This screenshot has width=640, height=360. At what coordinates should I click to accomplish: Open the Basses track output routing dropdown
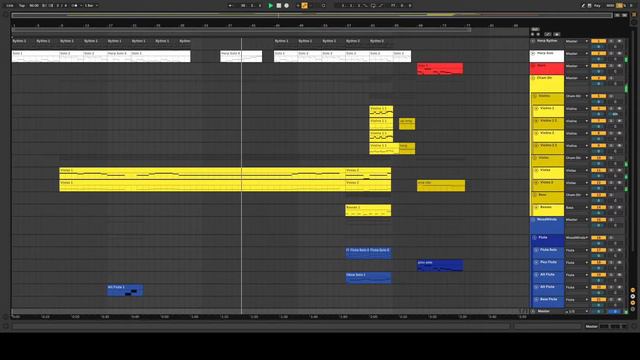(x=577, y=207)
